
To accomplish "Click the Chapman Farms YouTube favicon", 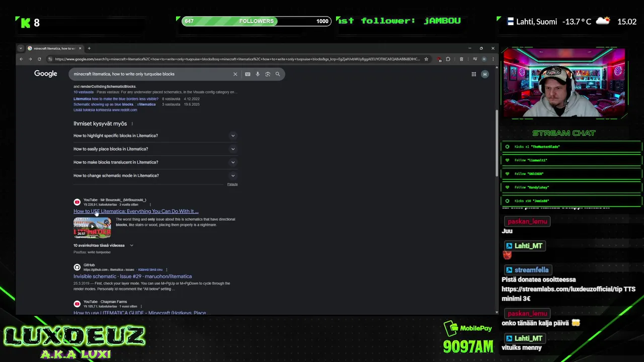I will (77, 304).
